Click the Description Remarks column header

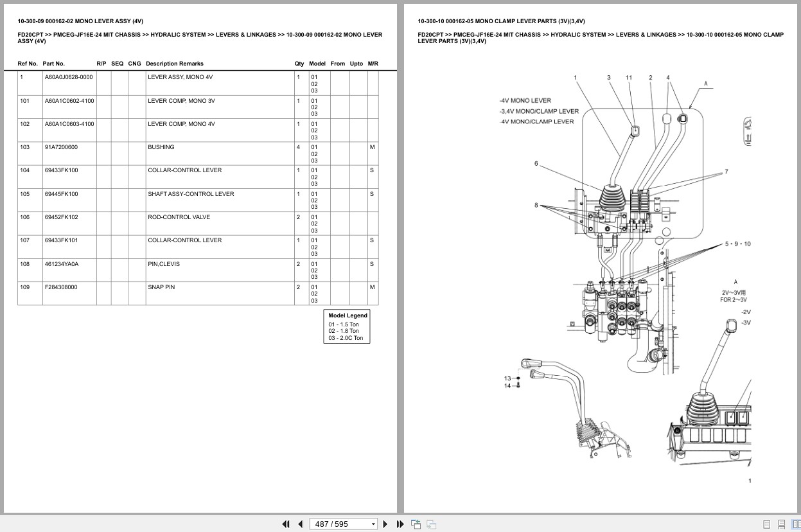click(x=175, y=64)
